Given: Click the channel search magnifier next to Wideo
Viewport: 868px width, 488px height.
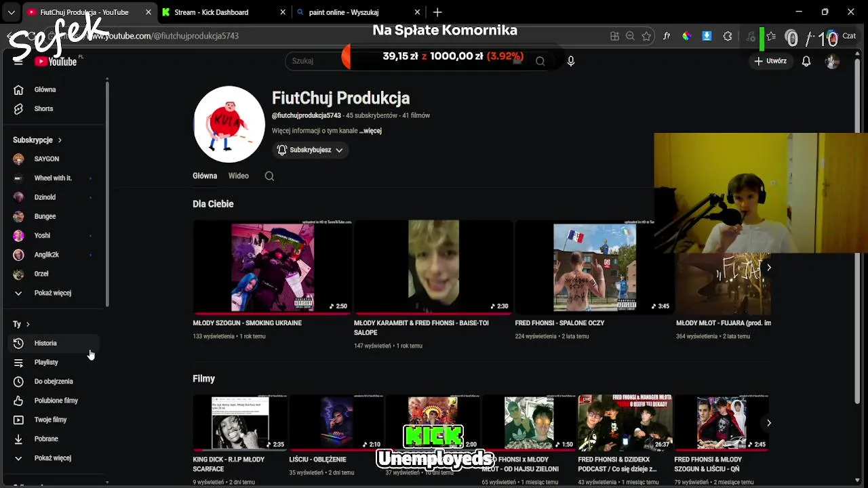Looking at the screenshot, I should [269, 176].
